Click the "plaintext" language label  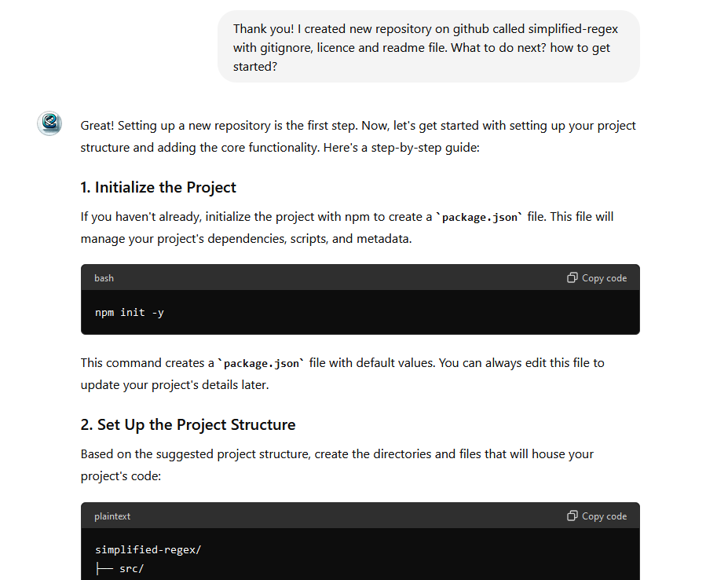click(112, 516)
